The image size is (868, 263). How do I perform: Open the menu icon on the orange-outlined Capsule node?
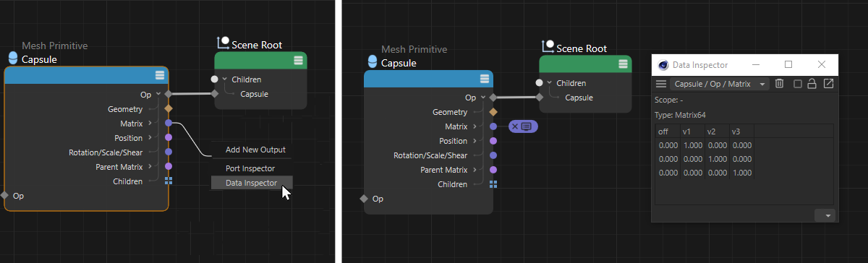[x=160, y=75]
